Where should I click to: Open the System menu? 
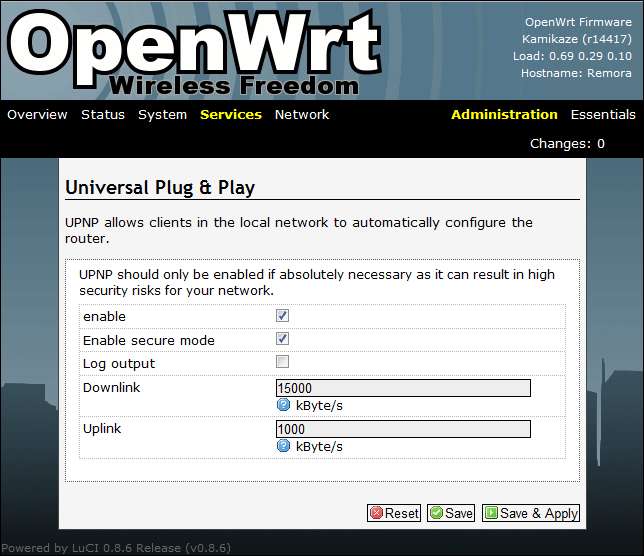tap(163, 115)
